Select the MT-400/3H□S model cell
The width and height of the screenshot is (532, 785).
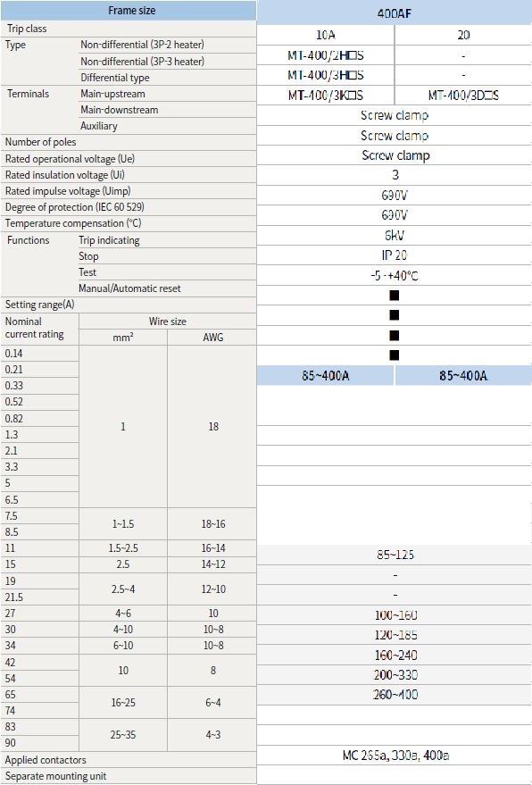325,75
